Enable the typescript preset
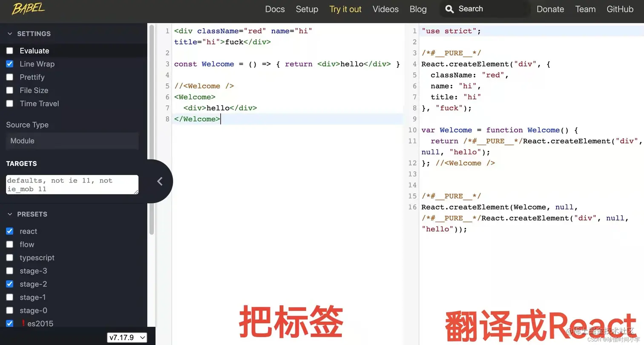The height and width of the screenshot is (345, 644). coord(9,258)
